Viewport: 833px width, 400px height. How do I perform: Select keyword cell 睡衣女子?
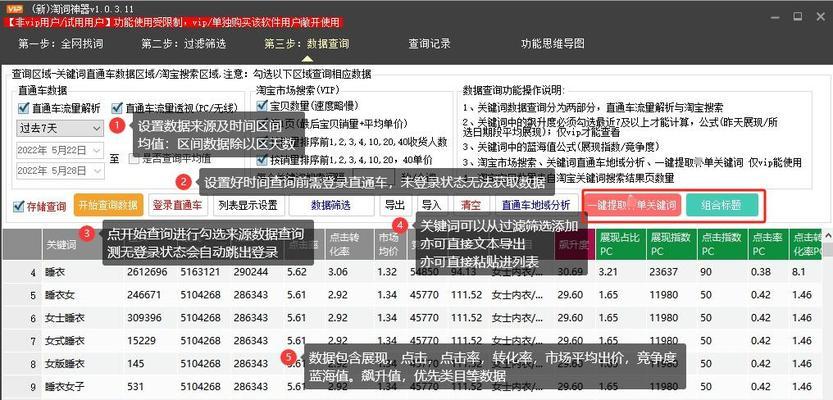click(x=65, y=386)
